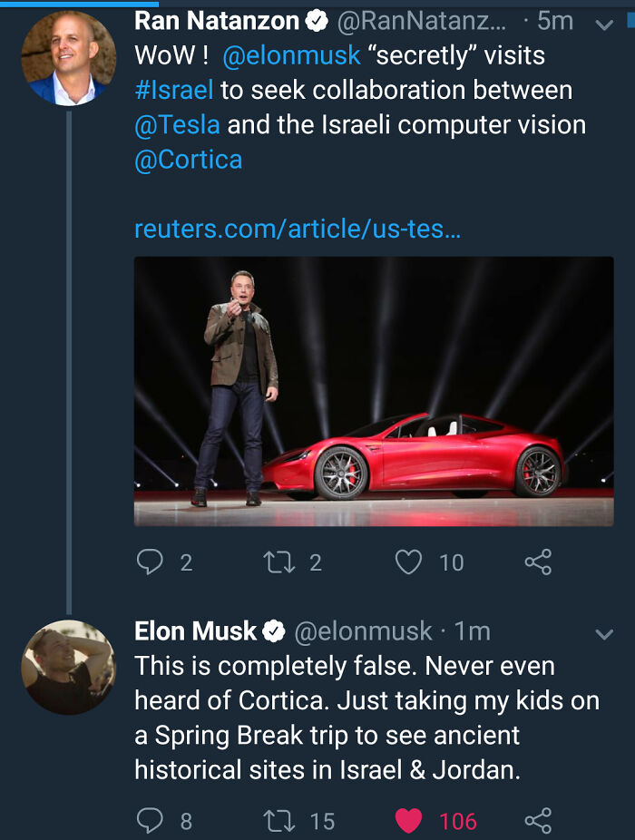The width and height of the screenshot is (635, 840).
Task: Like Ran Natanzon's tweet using the heart icon
Action: [409, 562]
